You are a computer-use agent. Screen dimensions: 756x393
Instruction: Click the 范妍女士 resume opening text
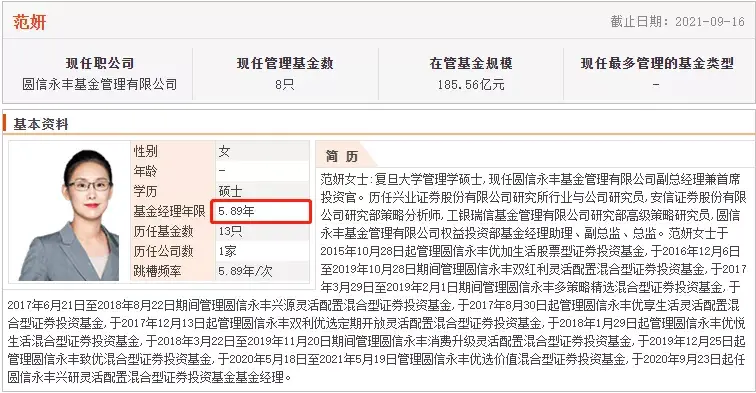[x=344, y=179]
